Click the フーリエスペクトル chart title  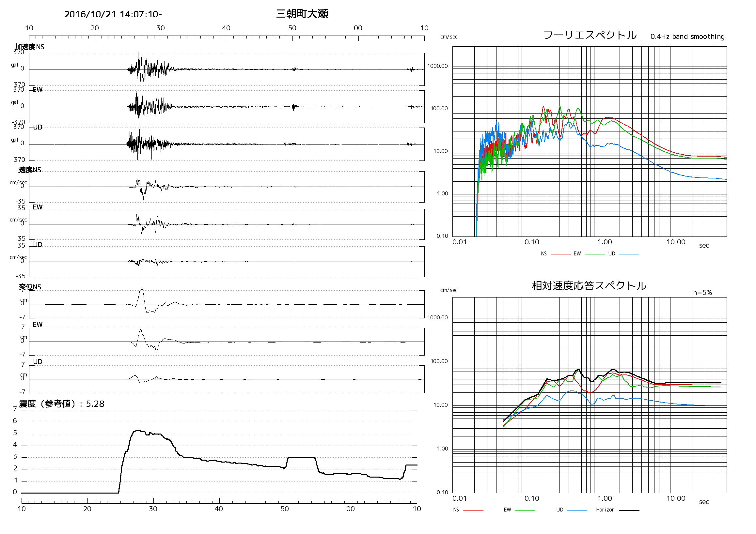point(590,35)
